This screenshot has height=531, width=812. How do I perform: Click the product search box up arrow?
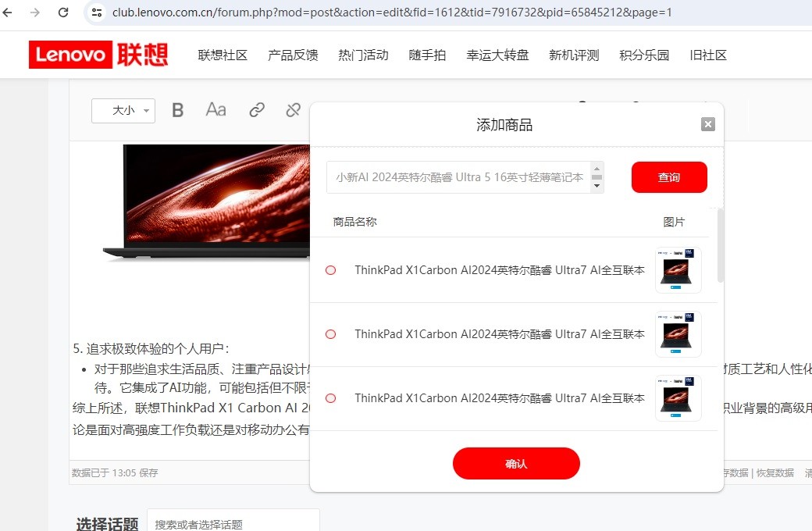pyautogui.click(x=597, y=169)
